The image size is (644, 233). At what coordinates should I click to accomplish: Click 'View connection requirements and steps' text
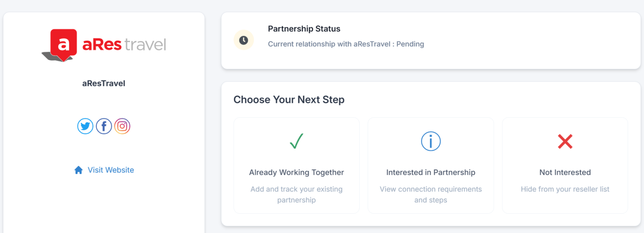click(x=431, y=194)
